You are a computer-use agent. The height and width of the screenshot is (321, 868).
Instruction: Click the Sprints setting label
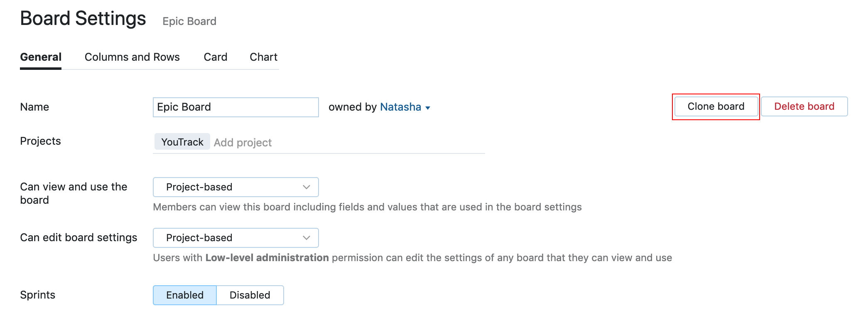pyautogui.click(x=38, y=295)
